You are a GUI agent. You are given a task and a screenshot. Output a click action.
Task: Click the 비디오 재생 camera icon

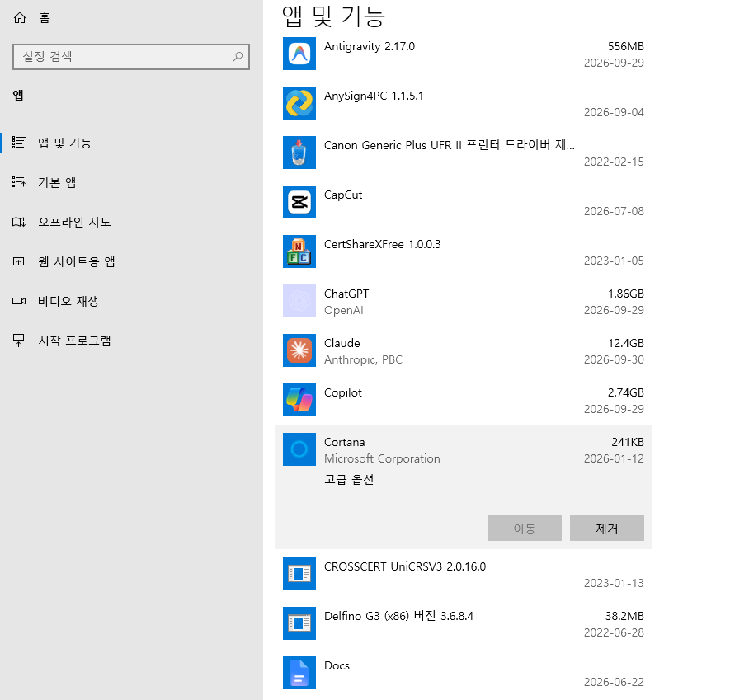(19, 301)
